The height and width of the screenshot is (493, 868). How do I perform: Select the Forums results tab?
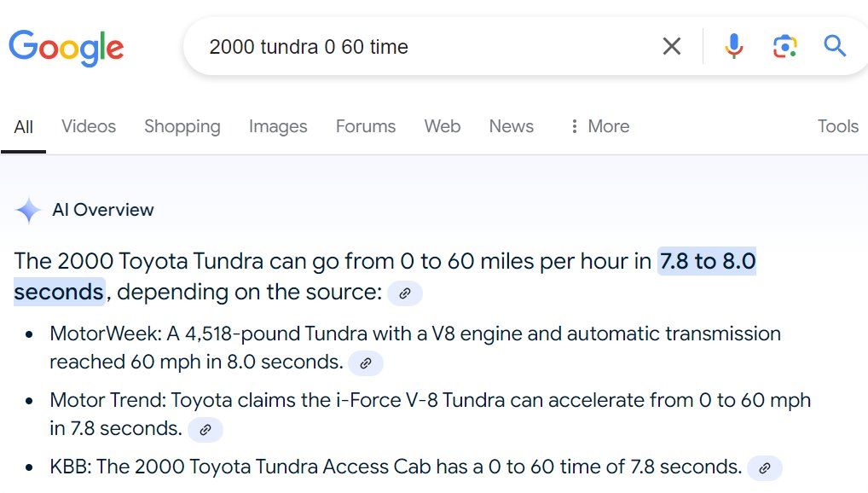coord(365,126)
